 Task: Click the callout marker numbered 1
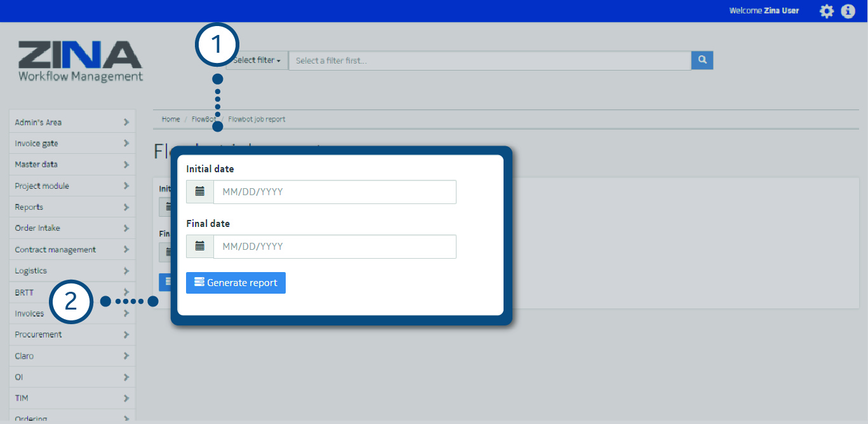tap(217, 46)
